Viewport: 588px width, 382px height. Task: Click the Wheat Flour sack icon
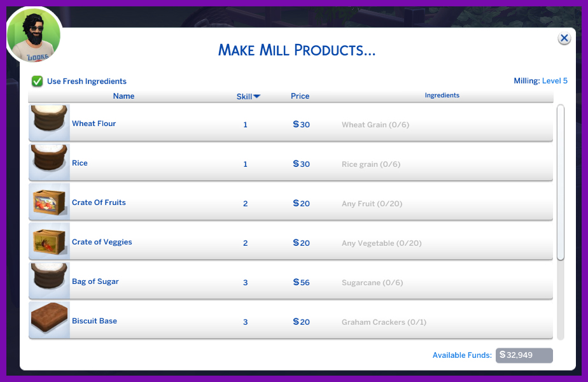(49, 122)
